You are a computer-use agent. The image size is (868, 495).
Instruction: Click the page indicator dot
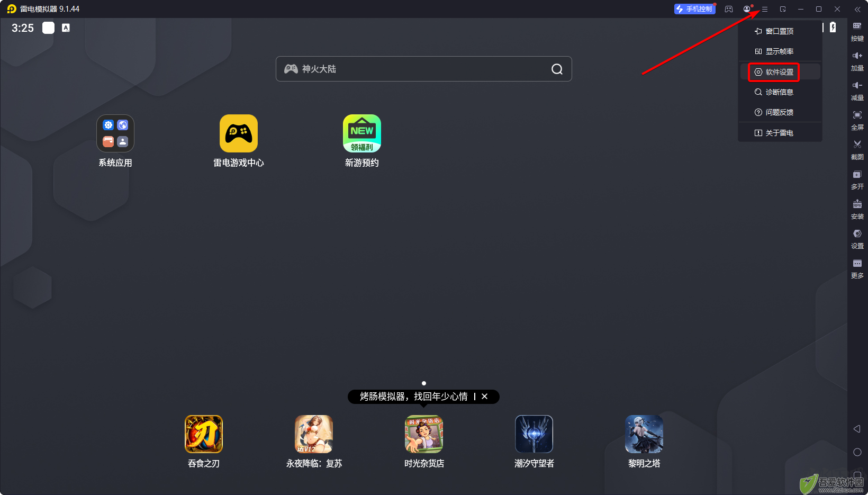(424, 383)
